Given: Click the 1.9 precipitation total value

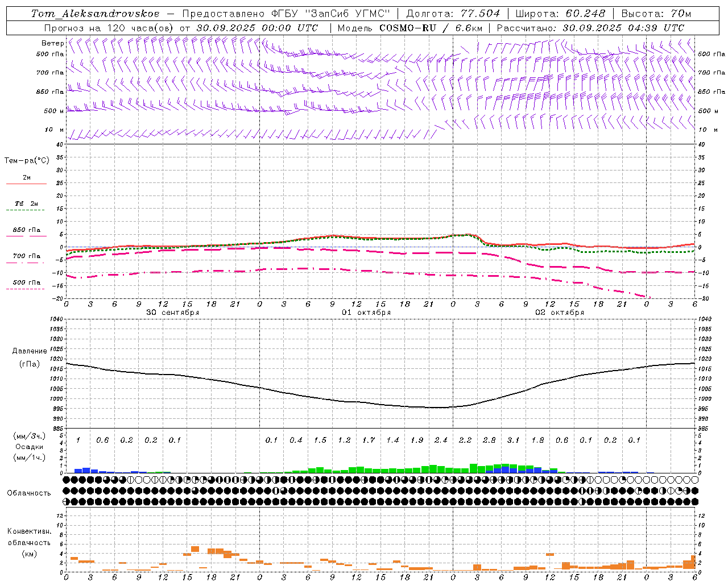Looking at the screenshot, I should (417, 440).
